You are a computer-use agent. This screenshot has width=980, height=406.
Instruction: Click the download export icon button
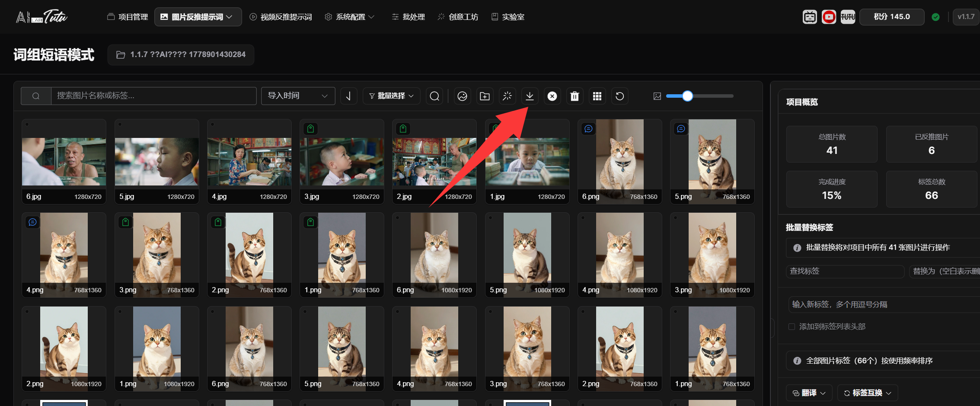pos(530,96)
